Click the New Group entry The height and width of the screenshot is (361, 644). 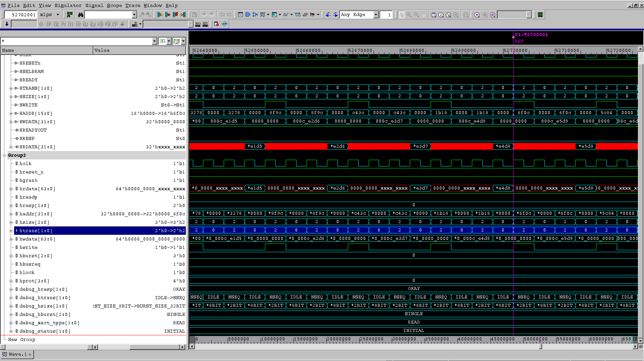click(21, 340)
